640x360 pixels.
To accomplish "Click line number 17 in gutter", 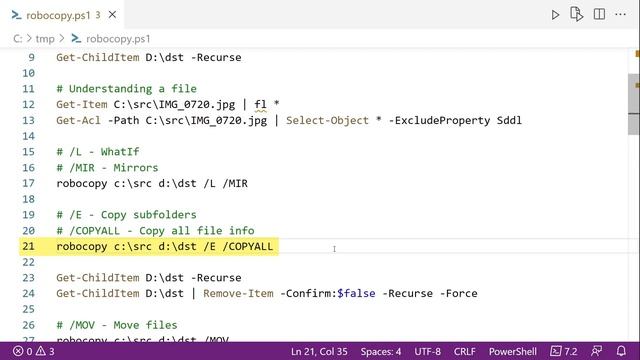I will (29, 183).
